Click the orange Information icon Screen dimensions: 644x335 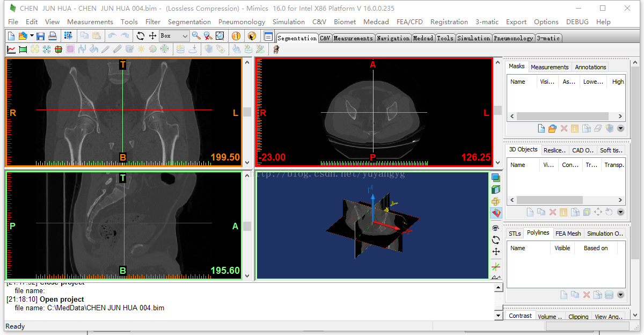pos(236,36)
